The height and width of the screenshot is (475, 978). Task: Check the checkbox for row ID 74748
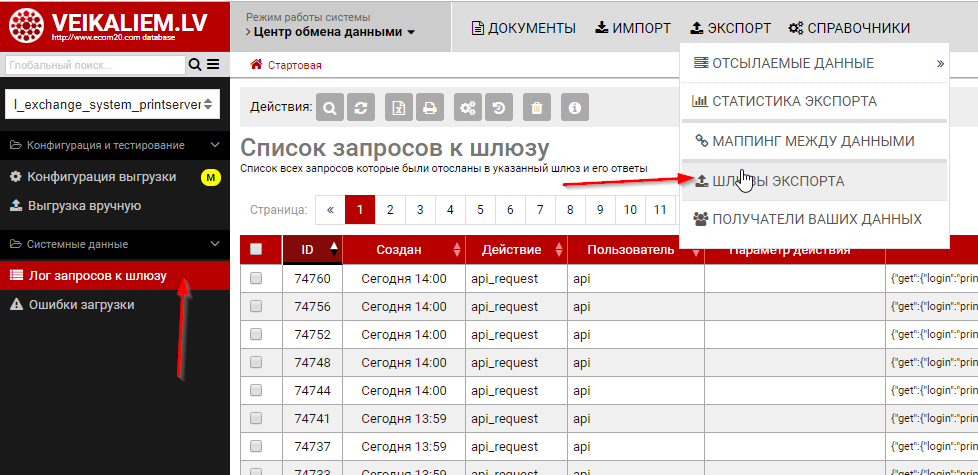point(256,363)
